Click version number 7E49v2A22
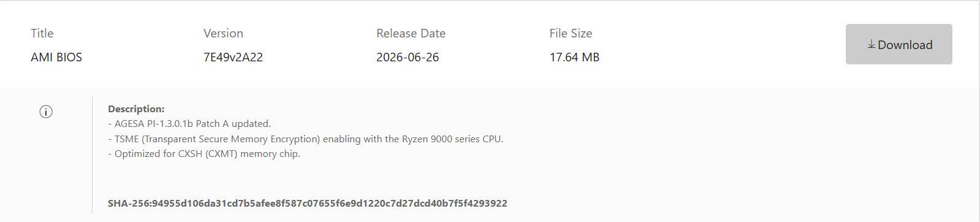The width and height of the screenshot is (980, 222). pyautogui.click(x=233, y=57)
